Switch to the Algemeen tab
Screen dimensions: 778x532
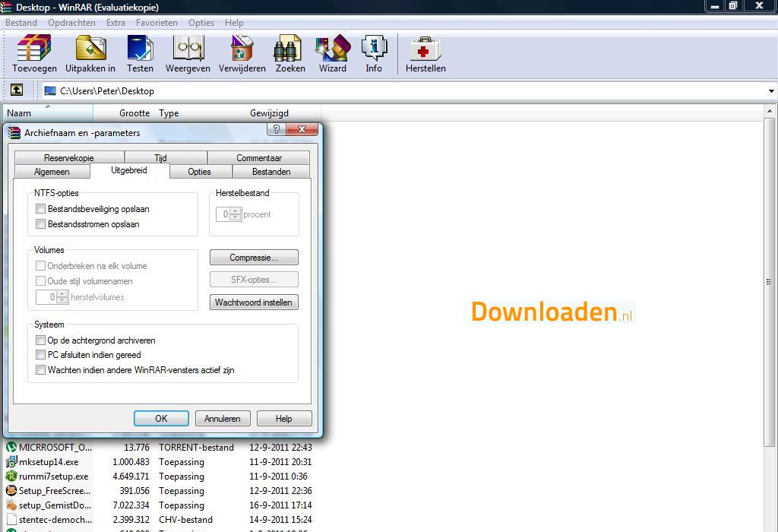point(52,172)
